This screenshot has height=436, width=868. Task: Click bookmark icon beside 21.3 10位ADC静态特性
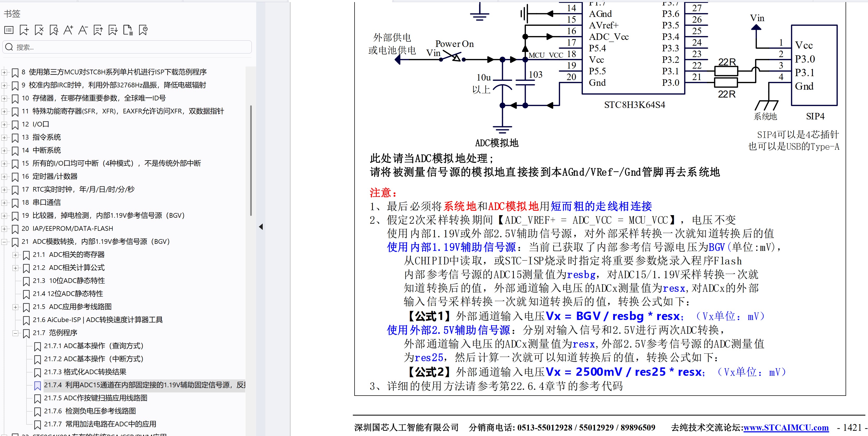[26, 281]
